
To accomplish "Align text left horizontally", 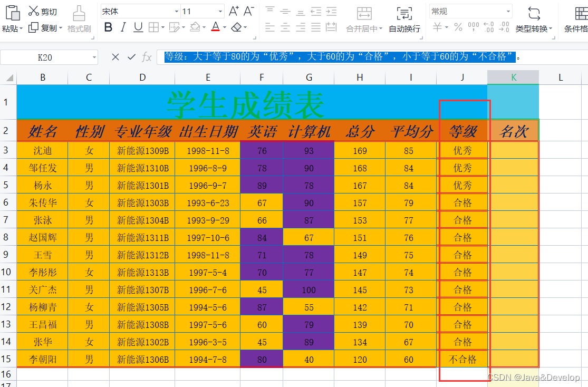I will pyautogui.click(x=270, y=27).
